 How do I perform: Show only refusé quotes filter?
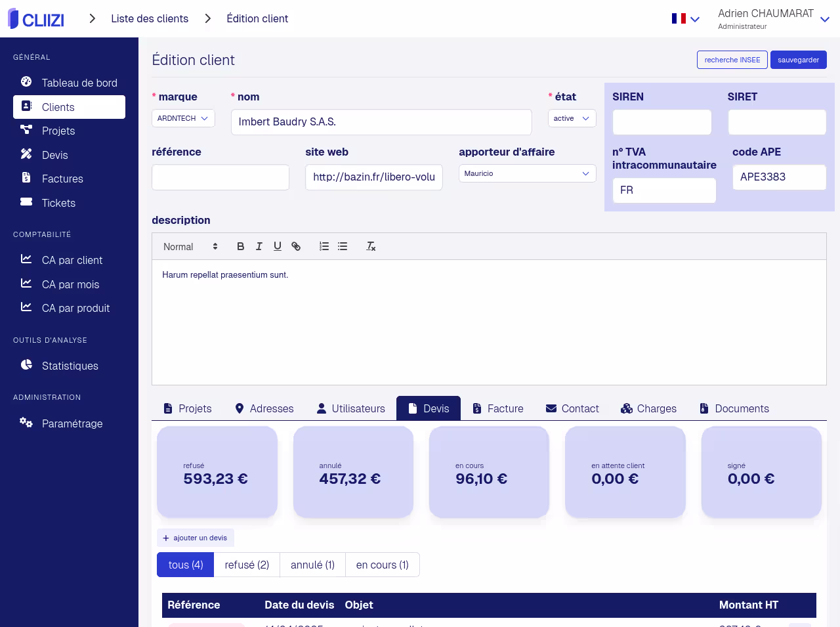247,565
